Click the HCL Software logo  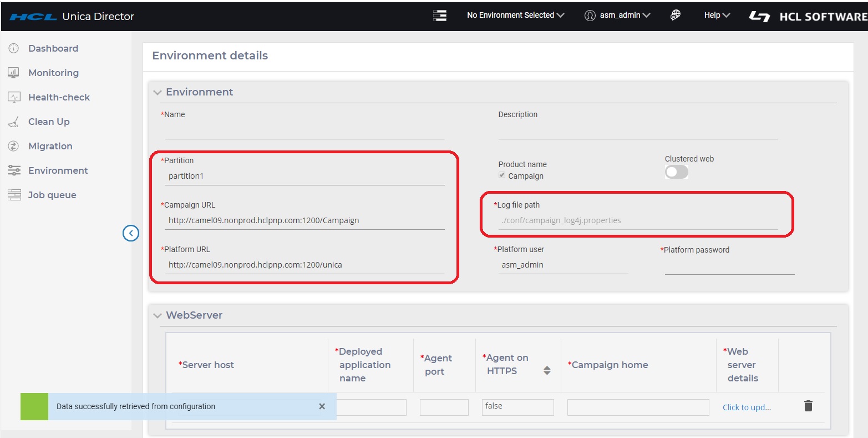[x=759, y=16]
